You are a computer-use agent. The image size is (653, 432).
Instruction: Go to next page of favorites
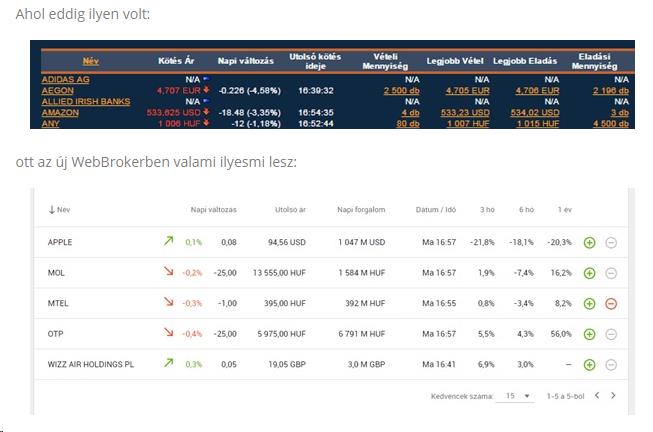(x=613, y=395)
